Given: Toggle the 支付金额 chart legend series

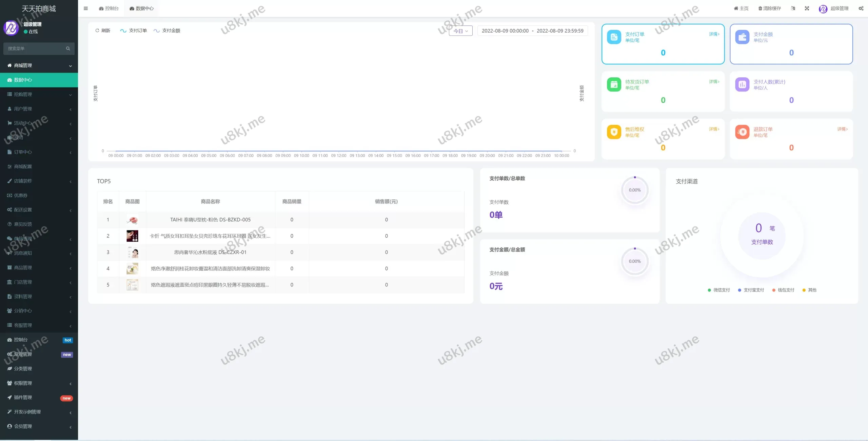Looking at the screenshot, I should [x=167, y=31].
